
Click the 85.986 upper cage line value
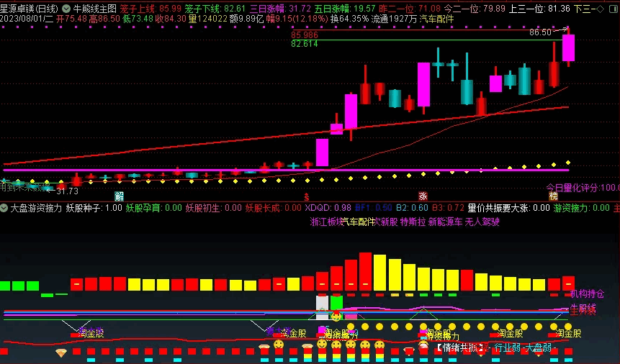(305, 35)
